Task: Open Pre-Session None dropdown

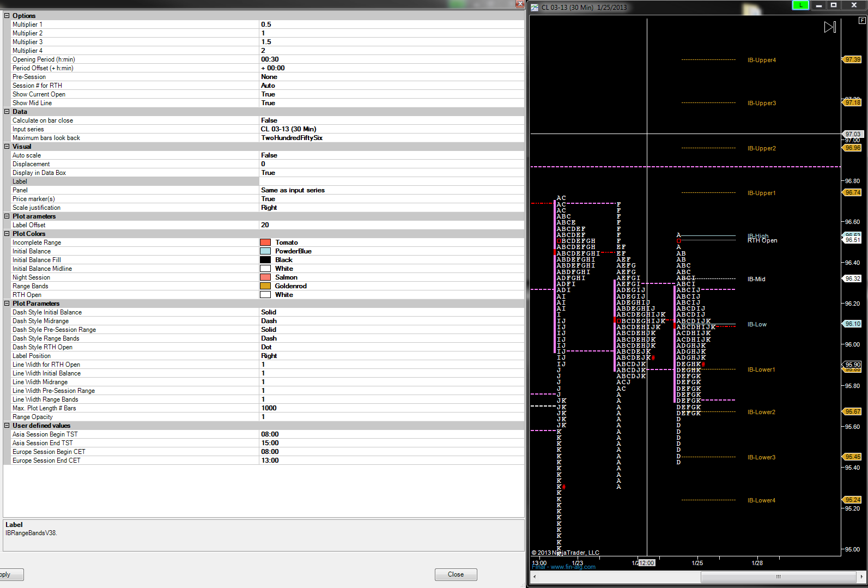Action: coord(391,77)
